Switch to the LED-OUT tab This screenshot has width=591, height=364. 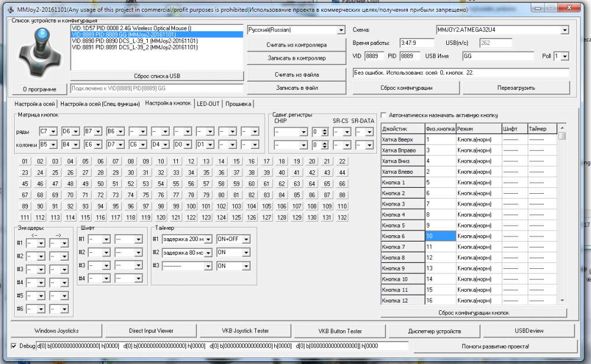point(208,104)
